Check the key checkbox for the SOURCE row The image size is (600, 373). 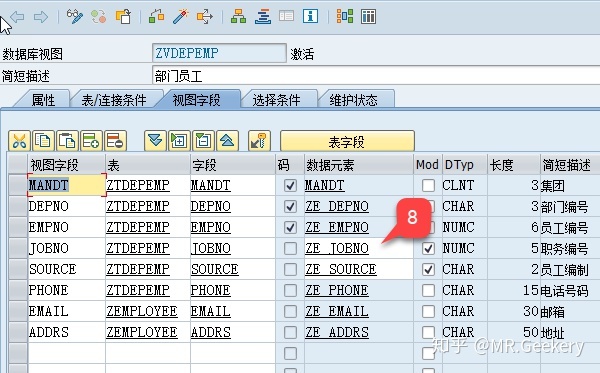pos(290,269)
